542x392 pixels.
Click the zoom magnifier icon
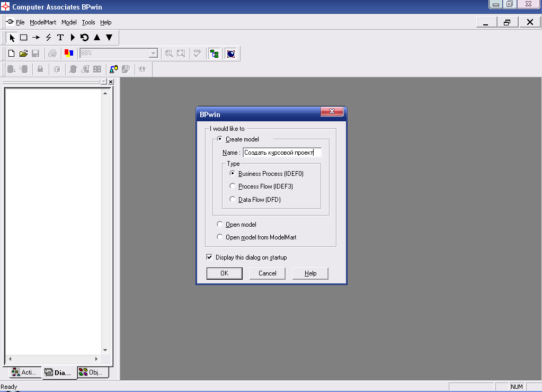(x=169, y=53)
